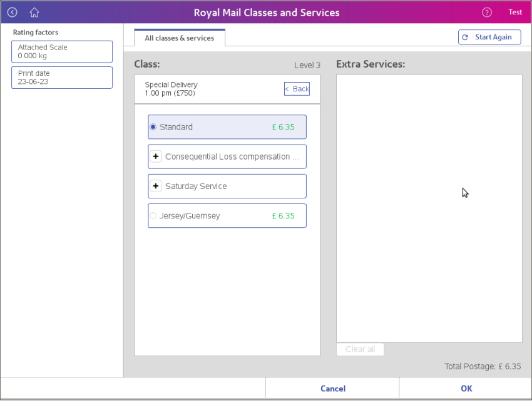Click the Back button in Class panel
The height and width of the screenshot is (405, 532).
pyautogui.click(x=297, y=89)
